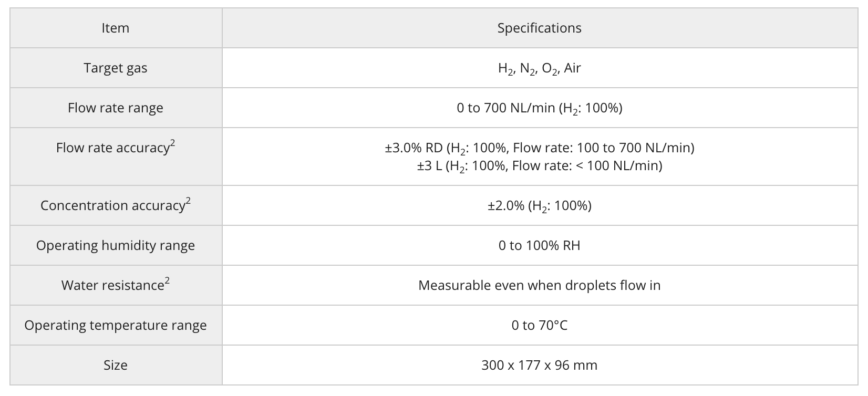Click the ±2.0% concentration value
868x396 pixels.
[x=539, y=206]
